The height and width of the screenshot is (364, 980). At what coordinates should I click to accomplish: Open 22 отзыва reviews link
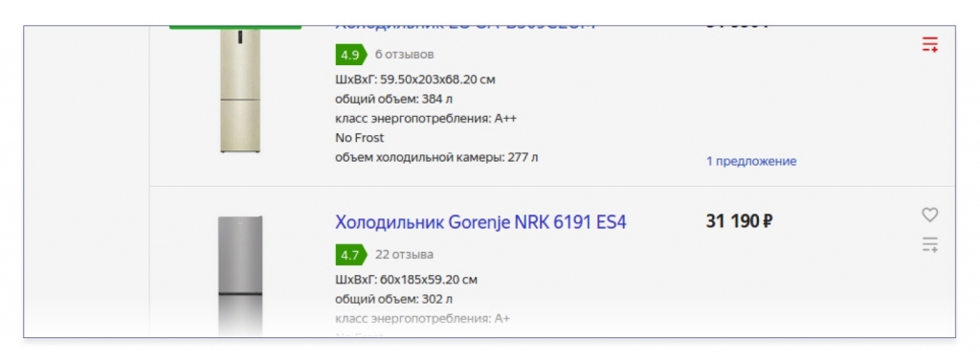[x=405, y=255]
